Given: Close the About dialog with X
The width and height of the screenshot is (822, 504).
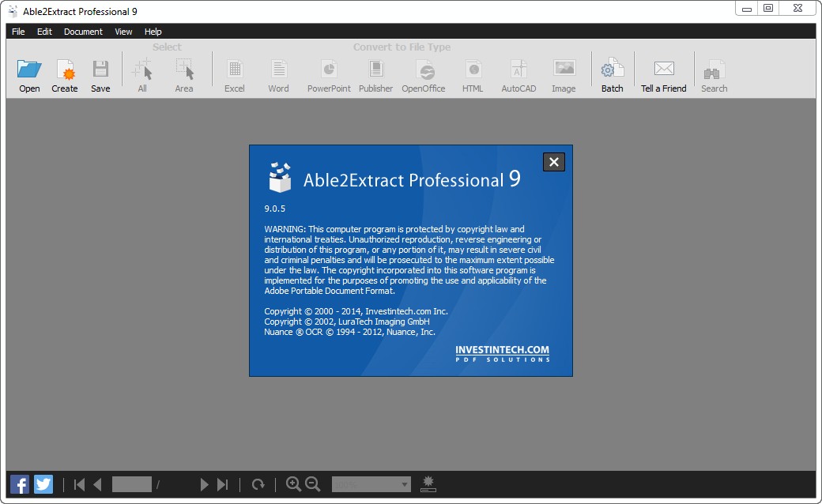Looking at the screenshot, I should (554, 163).
